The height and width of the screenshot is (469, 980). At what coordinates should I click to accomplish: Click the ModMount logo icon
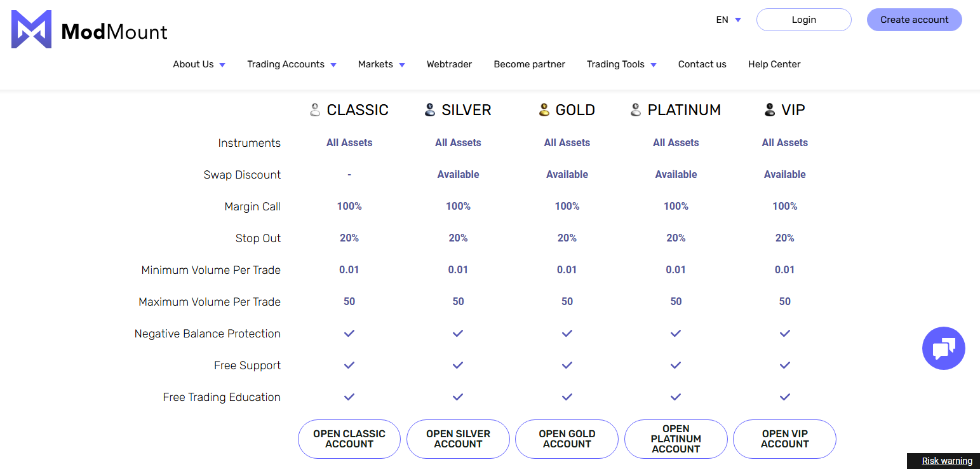pyautogui.click(x=32, y=29)
